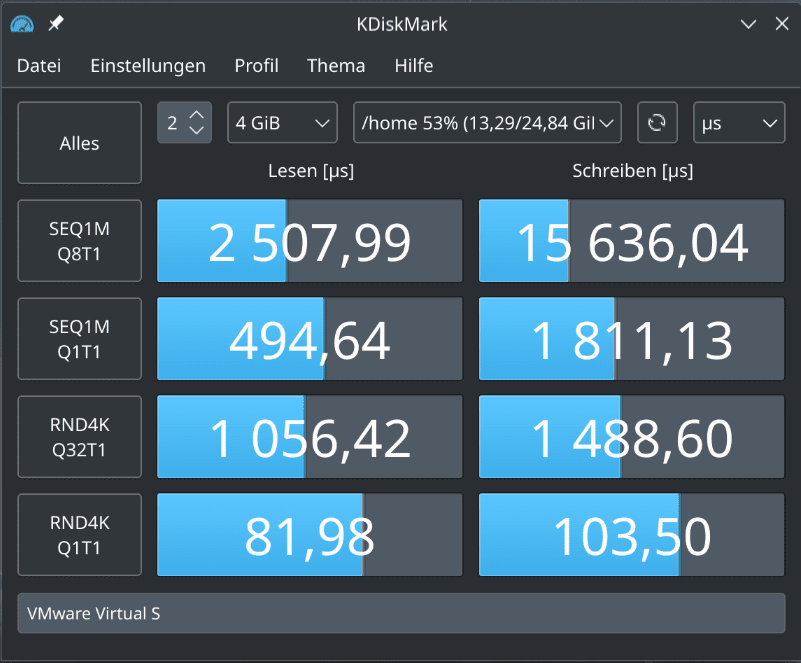This screenshot has width=801, height=663.
Task: Click the Schreiben [µs] column header
Action: (x=632, y=171)
